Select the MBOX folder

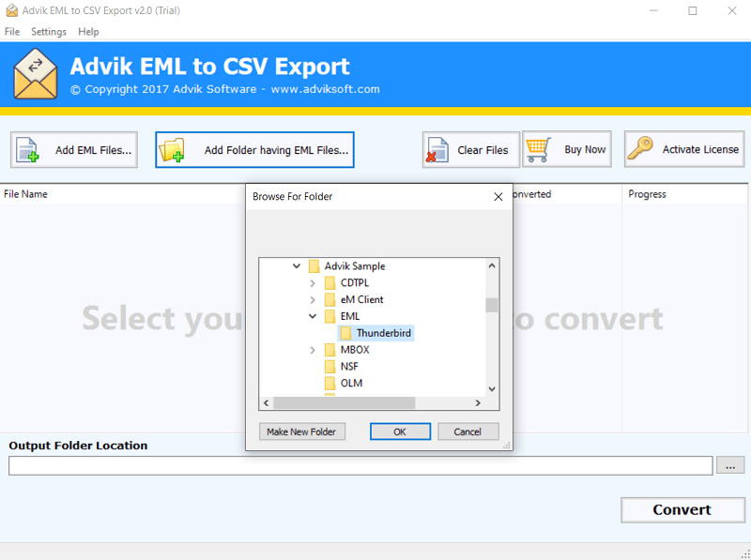pos(355,350)
